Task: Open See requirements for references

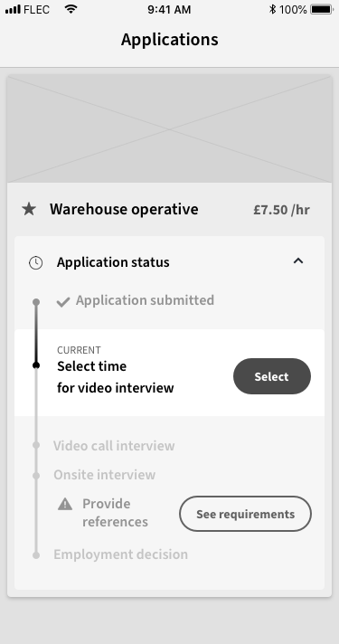Action: coord(245,514)
